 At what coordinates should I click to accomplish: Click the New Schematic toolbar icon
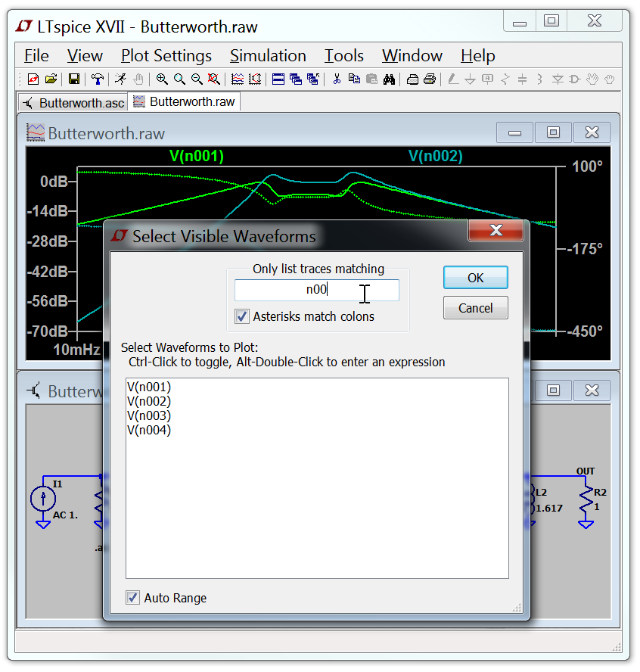(x=33, y=79)
